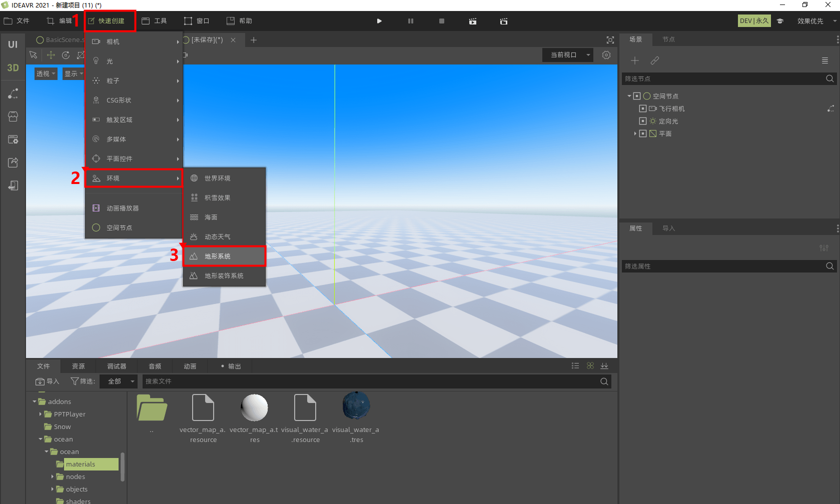Click the DEV|永久 license badge
This screenshot has width=840, height=504.
[754, 21]
